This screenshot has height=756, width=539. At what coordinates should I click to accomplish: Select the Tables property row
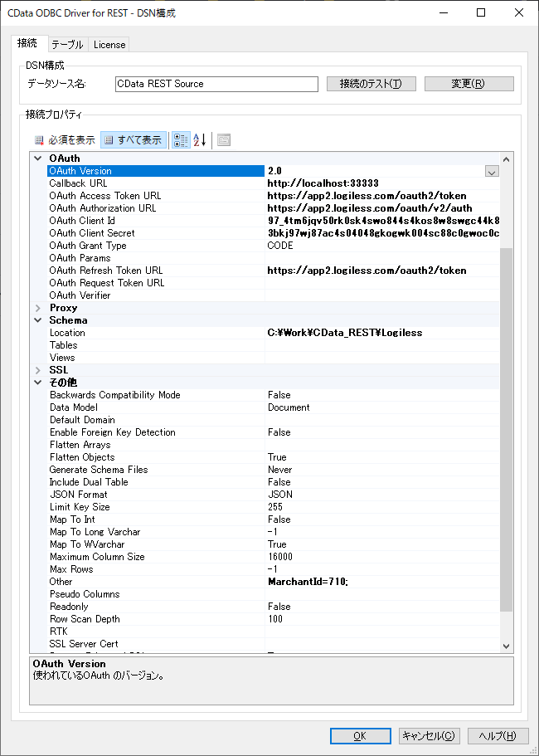[274, 345]
